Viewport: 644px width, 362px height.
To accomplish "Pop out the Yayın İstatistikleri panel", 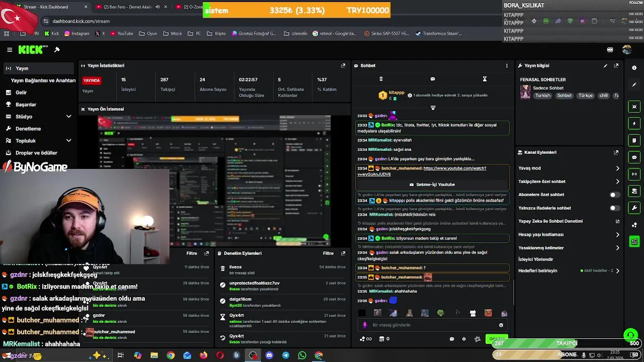I will [x=343, y=66].
